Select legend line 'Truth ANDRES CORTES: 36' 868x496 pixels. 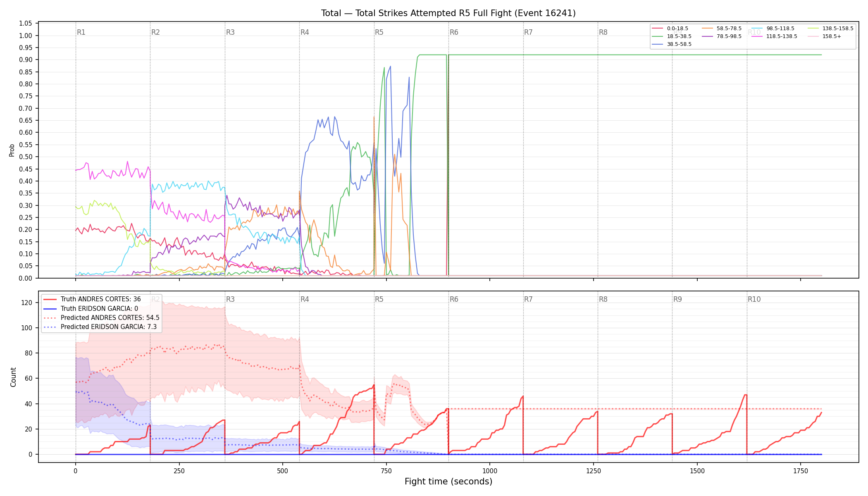[x=92, y=299]
